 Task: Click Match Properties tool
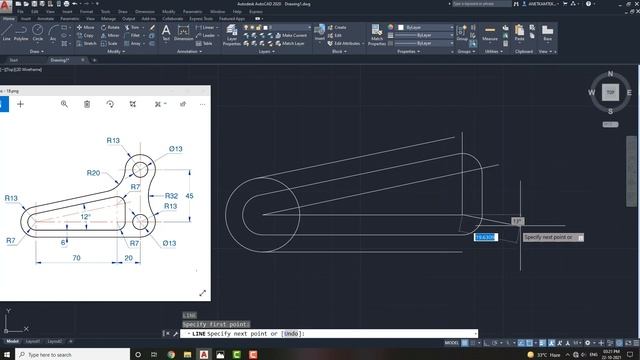377,35
